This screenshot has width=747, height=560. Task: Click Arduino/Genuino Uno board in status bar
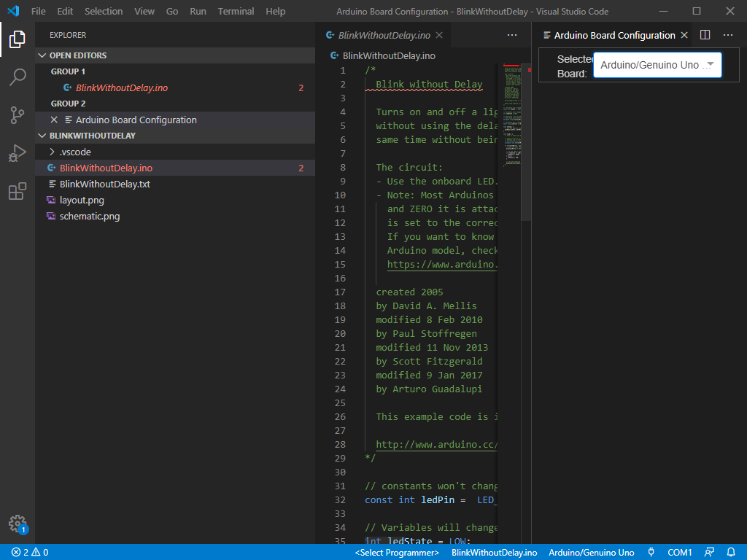click(x=591, y=553)
